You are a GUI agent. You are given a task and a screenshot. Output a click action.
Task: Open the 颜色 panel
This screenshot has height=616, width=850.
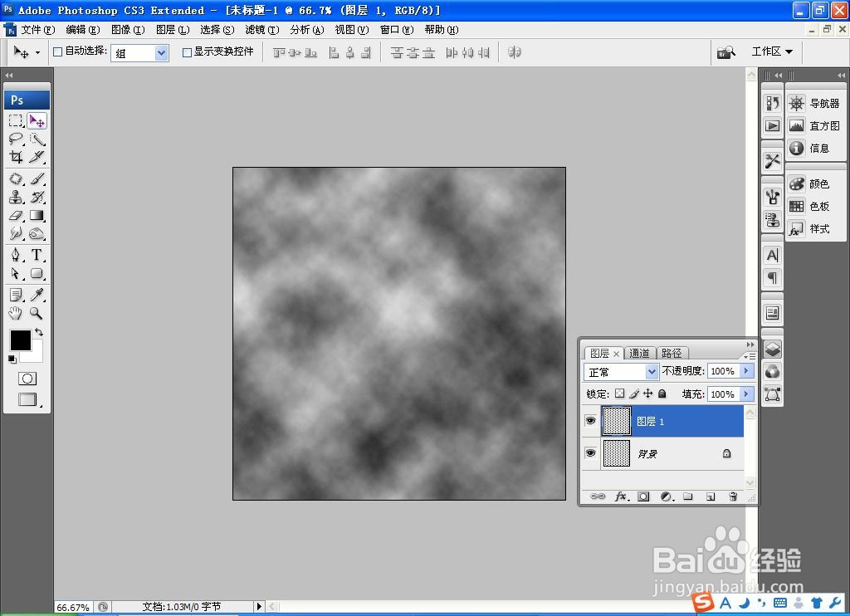(814, 183)
